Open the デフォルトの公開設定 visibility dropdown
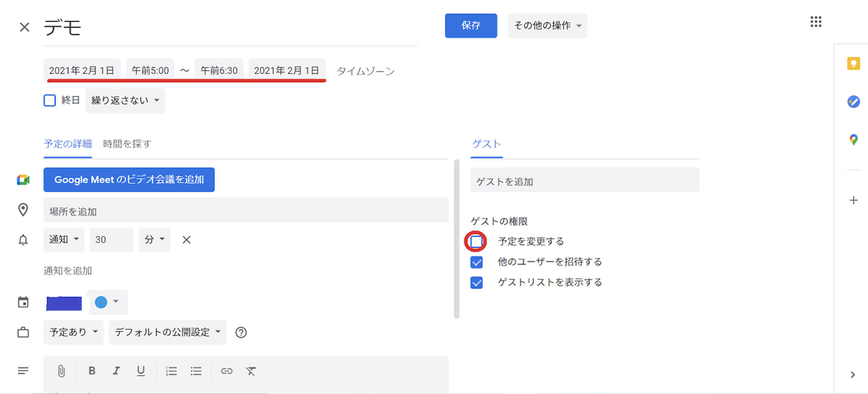Image resolution: width=868 pixels, height=394 pixels. click(x=167, y=333)
